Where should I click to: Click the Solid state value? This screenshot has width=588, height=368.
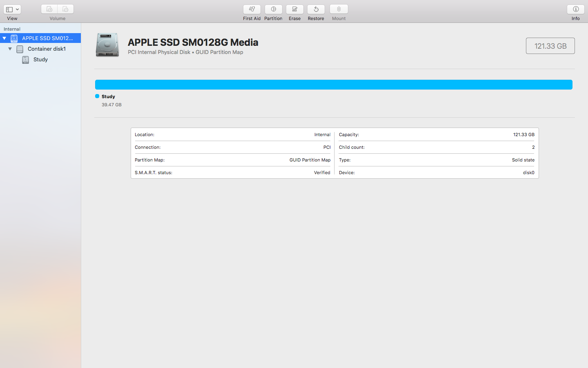[523, 160]
